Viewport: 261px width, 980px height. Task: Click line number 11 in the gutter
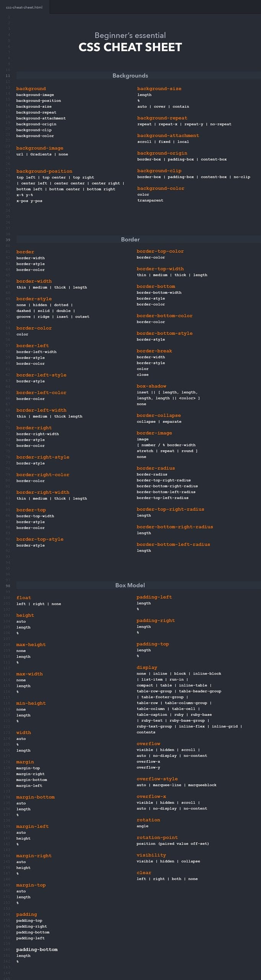8,76
